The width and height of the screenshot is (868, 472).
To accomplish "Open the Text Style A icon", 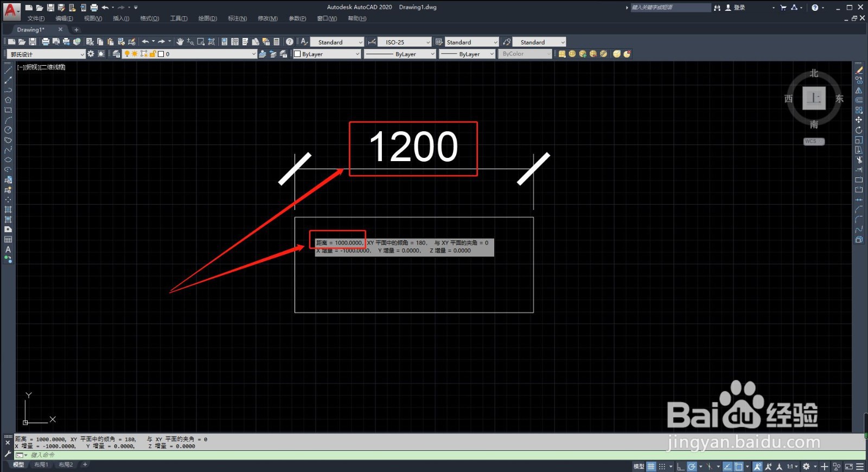I will [304, 42].
